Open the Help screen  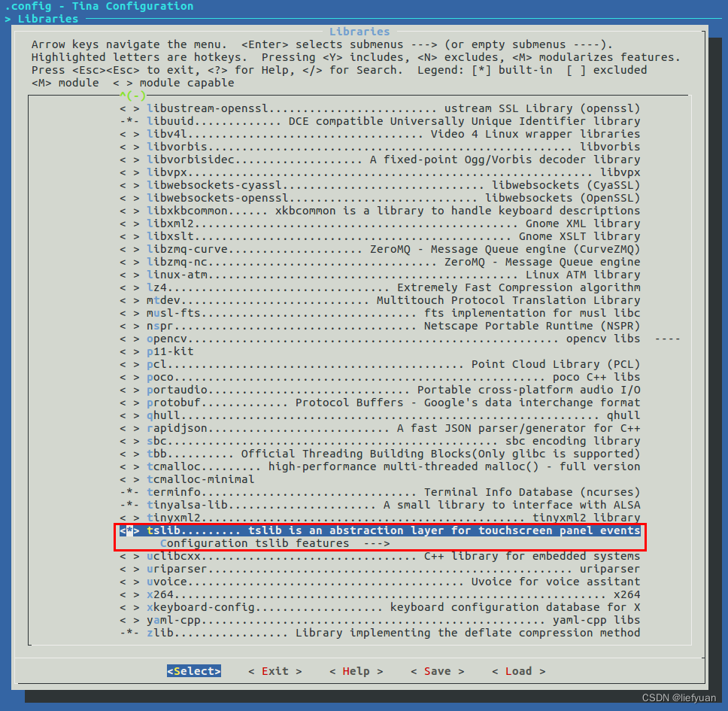point(354,671)
